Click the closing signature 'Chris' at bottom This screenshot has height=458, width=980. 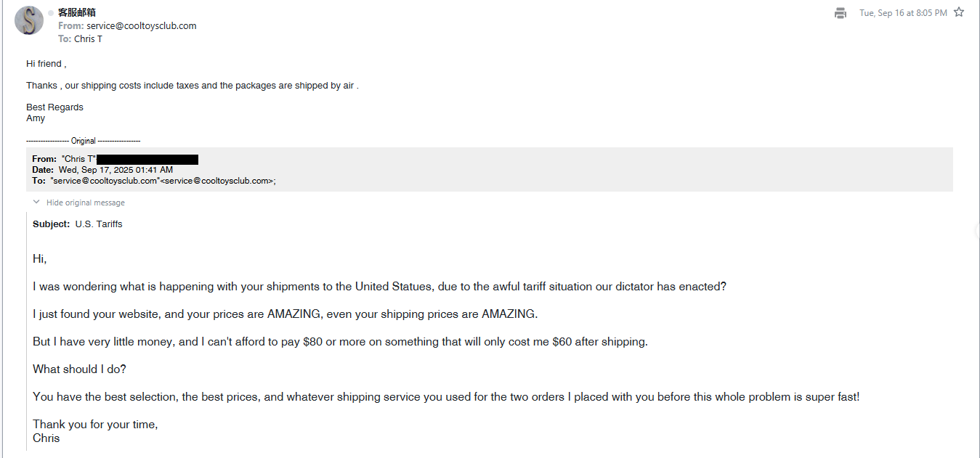pos(46,438)
